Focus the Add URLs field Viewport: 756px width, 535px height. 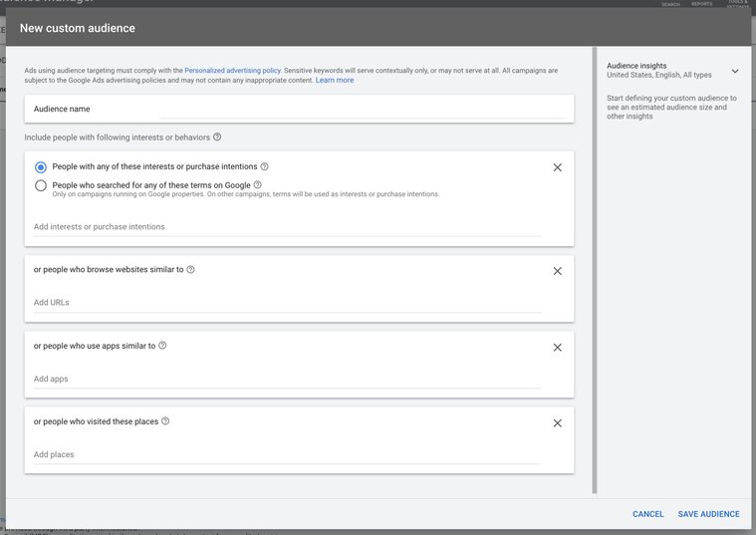(x=287, y=303)
